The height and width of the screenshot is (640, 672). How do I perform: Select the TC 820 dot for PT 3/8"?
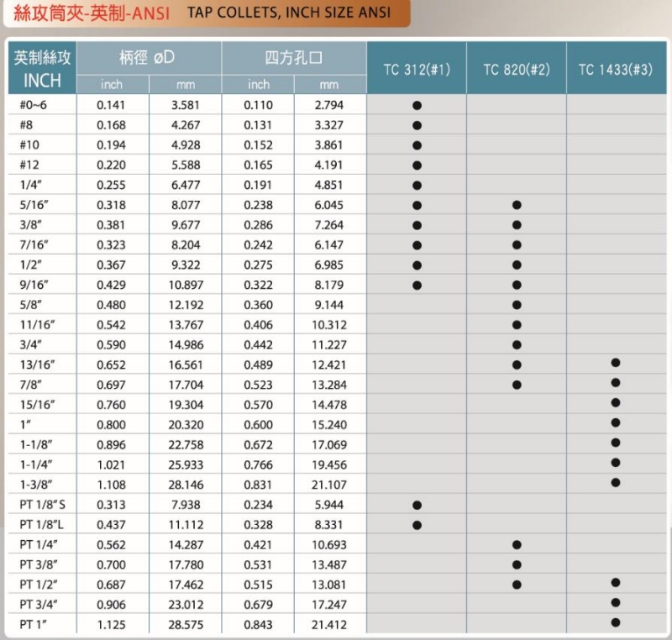517,564
